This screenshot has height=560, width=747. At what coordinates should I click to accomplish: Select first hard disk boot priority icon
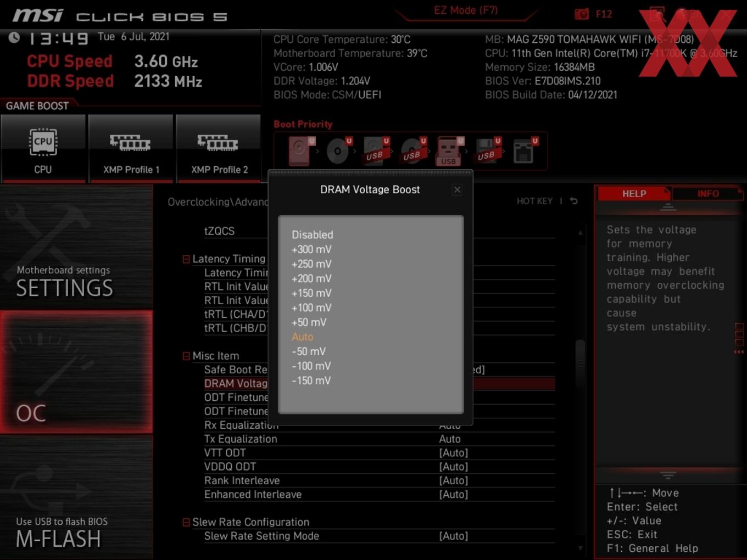(x=301, y=150)
